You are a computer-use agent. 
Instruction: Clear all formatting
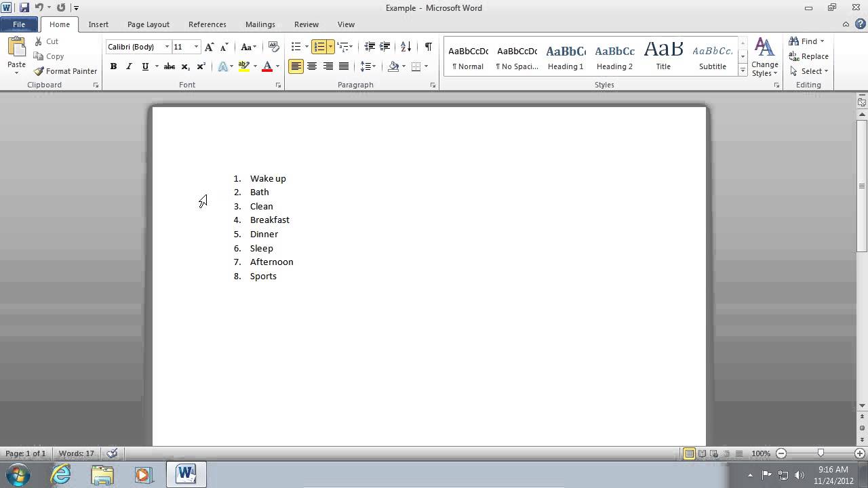[274, 47]
